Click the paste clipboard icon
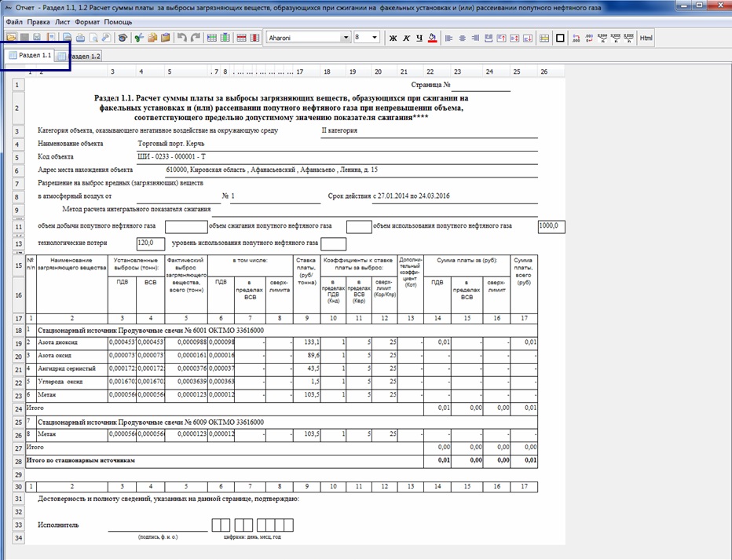Image resolution: width=732 pixels, height=560 pixels. (166, 38)
